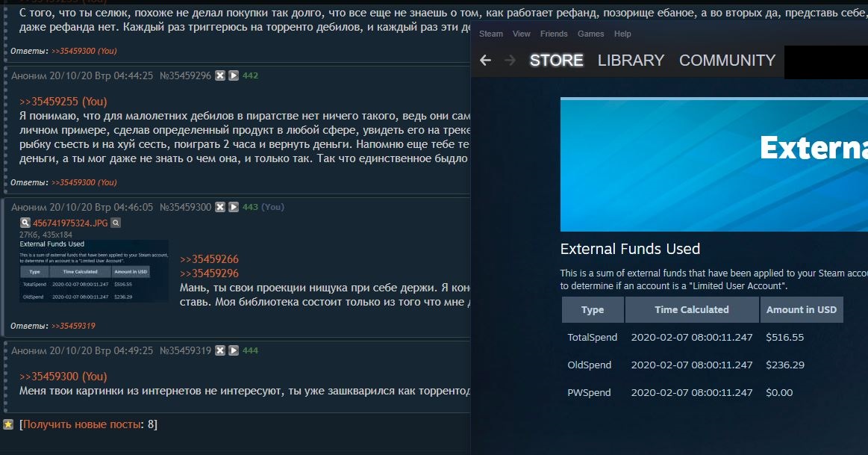Click the hide X icon on post №35459296

220,75
